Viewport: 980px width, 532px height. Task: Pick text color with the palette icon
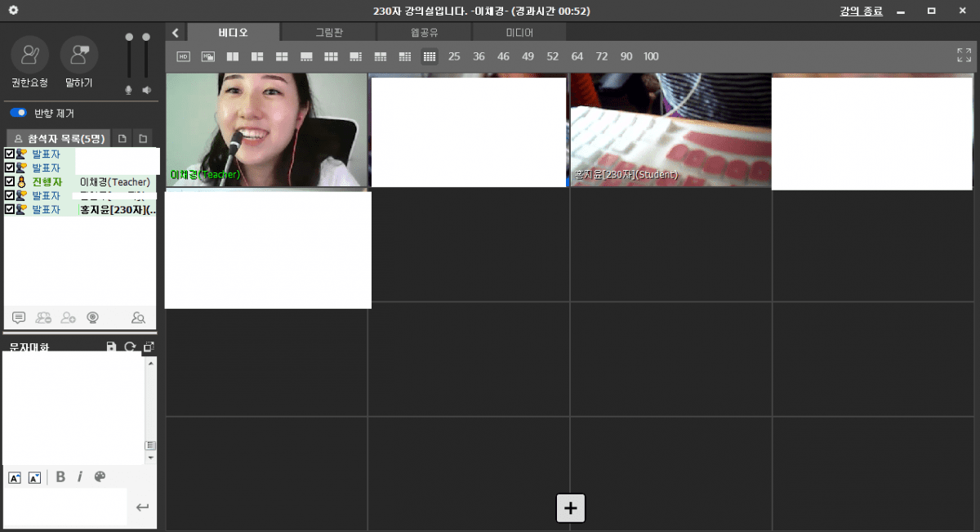[100, 477]
